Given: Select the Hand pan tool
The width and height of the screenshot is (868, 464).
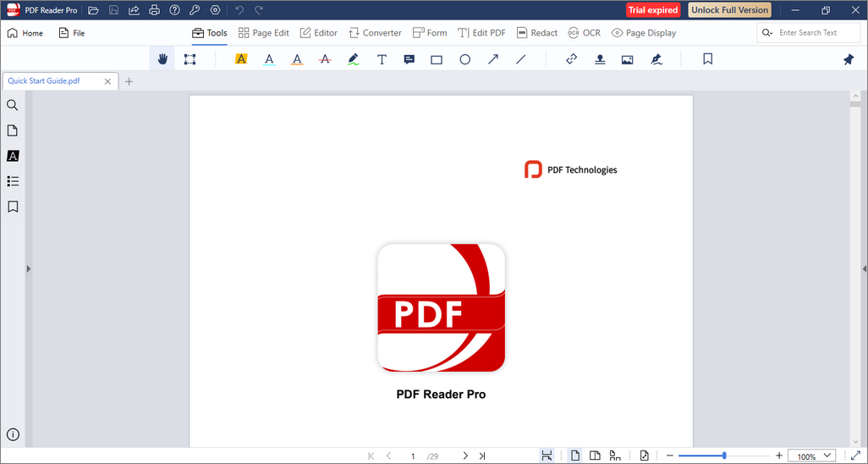Looking at the screenshot, I should (162, 59).
